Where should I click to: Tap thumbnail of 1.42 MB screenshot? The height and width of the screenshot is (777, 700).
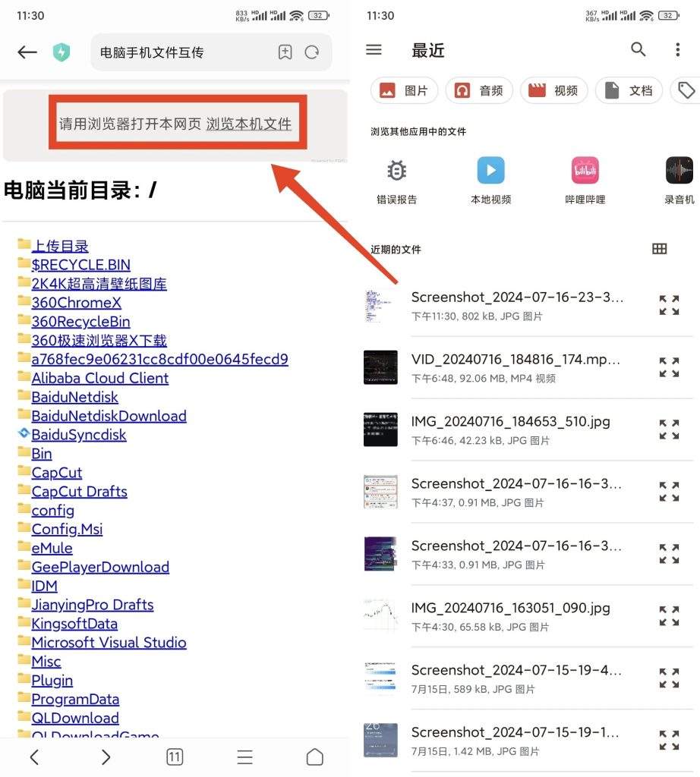click(x=380, y=741)
